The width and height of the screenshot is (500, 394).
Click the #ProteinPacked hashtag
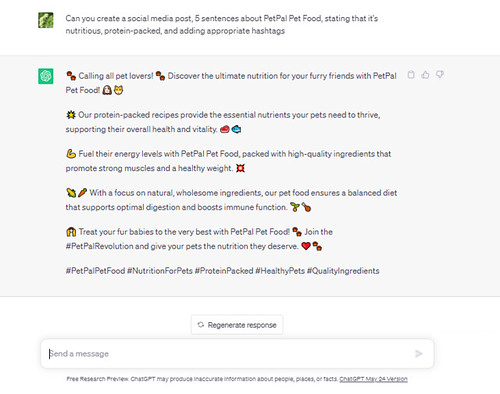224,271
